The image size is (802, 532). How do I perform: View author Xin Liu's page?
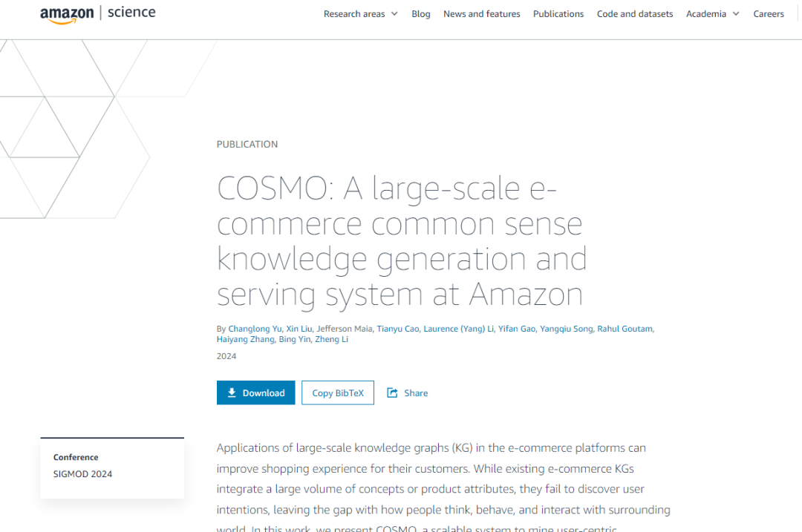(x=299, y=329)
